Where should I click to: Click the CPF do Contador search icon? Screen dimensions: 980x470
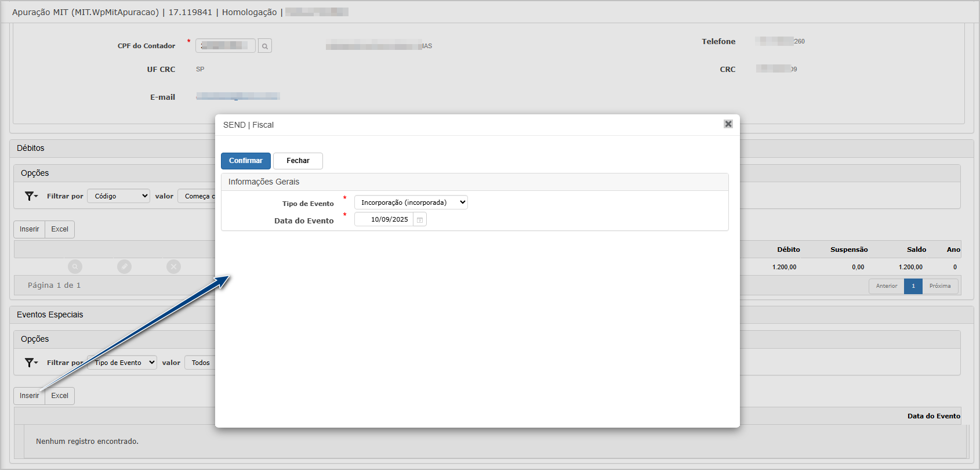pos(264,46)
